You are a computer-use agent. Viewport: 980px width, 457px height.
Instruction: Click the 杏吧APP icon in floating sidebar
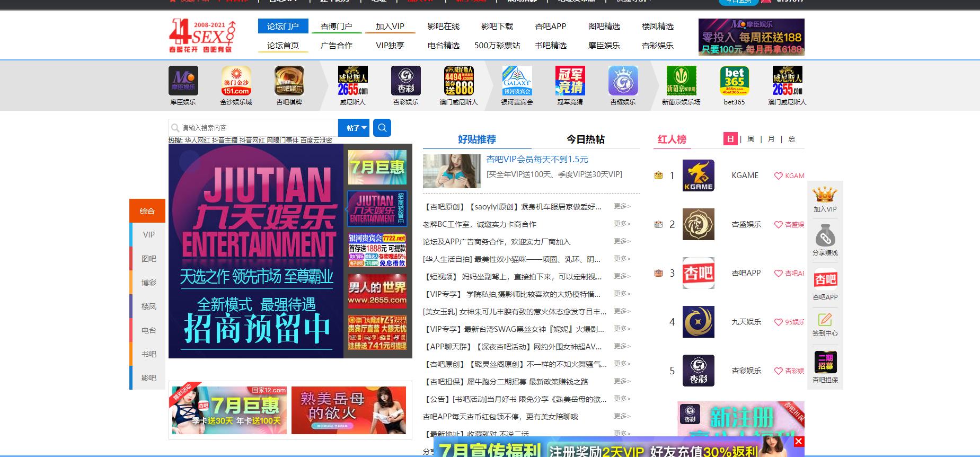coord(825,279)
